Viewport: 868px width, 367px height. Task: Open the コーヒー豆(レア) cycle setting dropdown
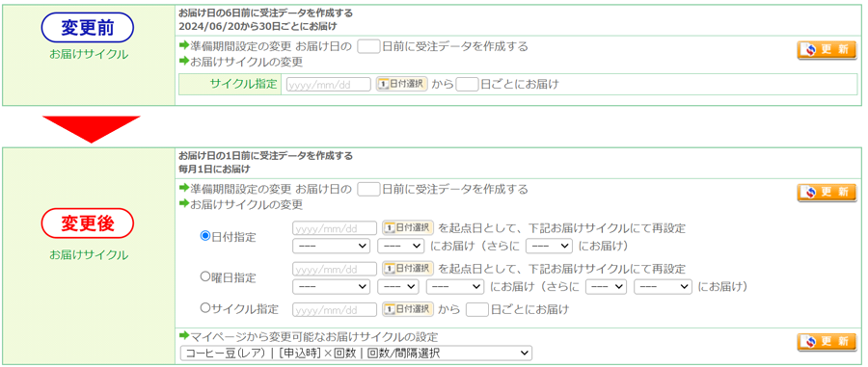(x=356, y=354)
